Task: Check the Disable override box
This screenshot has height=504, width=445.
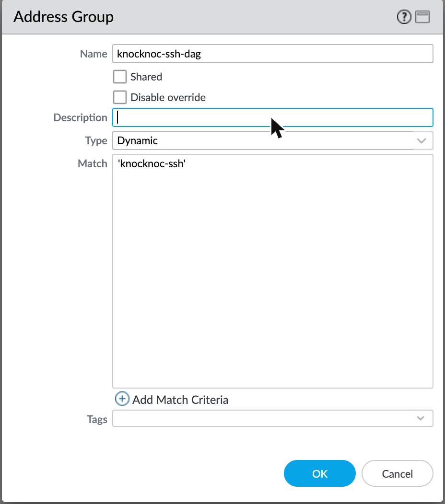Action: pos(120,97)
